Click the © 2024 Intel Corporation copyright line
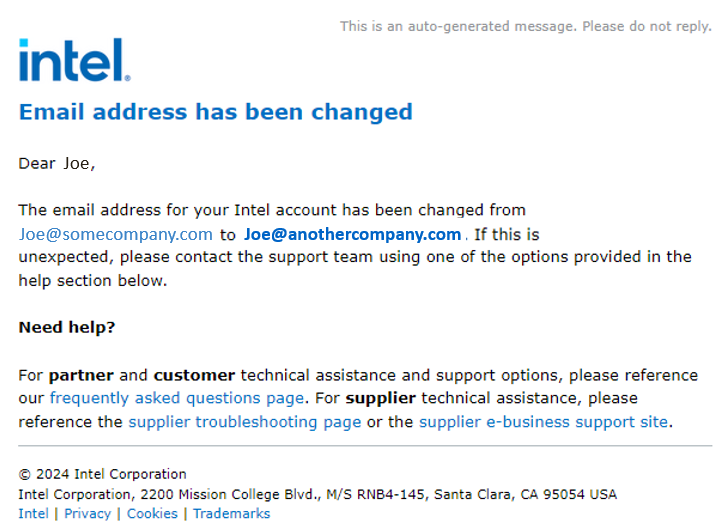727x523 pixels. click(x=102, y=474)
